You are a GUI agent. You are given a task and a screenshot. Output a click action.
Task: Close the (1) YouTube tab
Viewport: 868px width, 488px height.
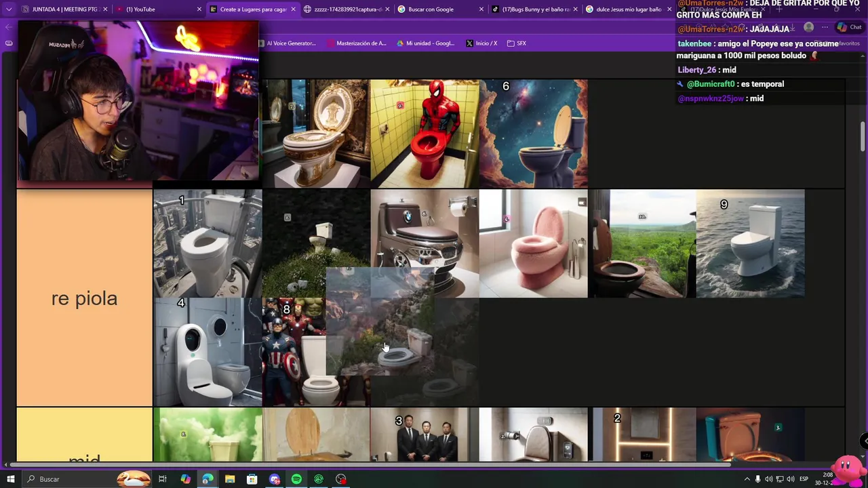(199, 9)
